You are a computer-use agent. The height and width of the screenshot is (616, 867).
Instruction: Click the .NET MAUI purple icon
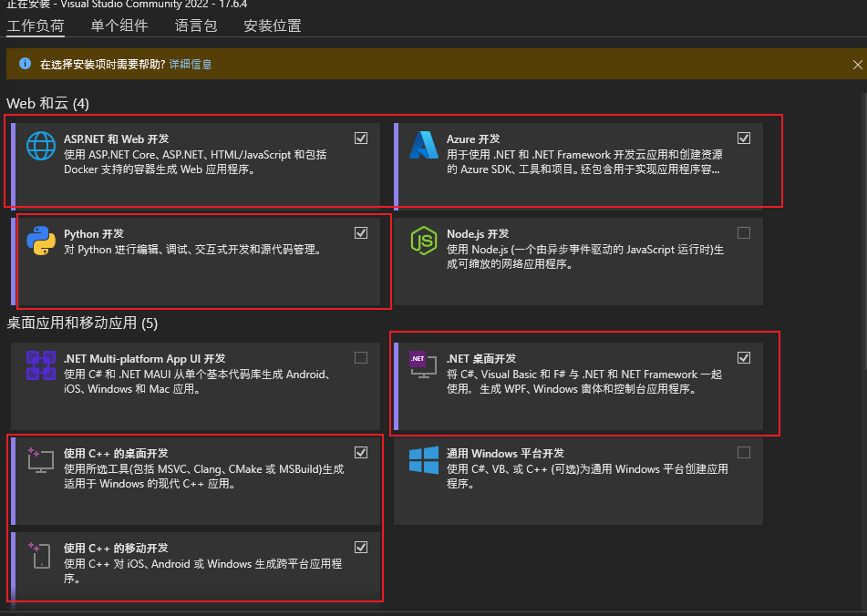pos(41,365)
